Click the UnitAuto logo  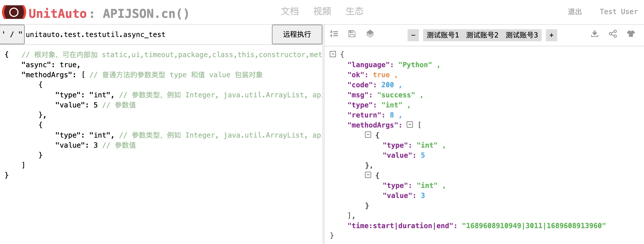14,12
